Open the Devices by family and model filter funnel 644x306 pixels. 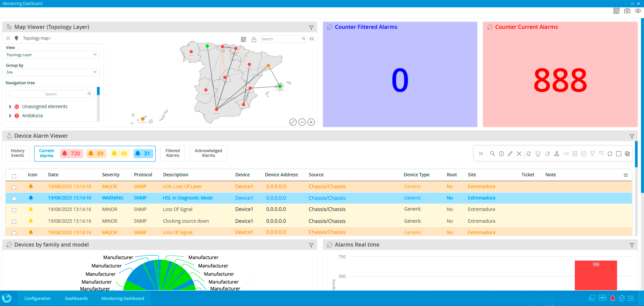[x=311, y=245]
